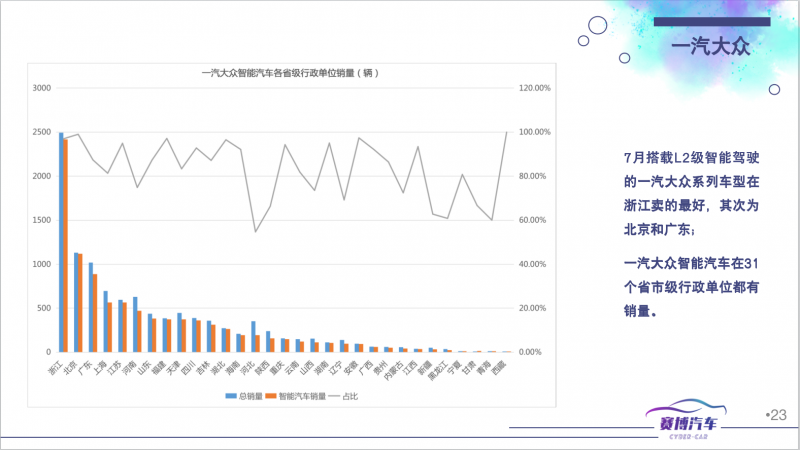Click the orange bar for 广东

click(95, 313)
